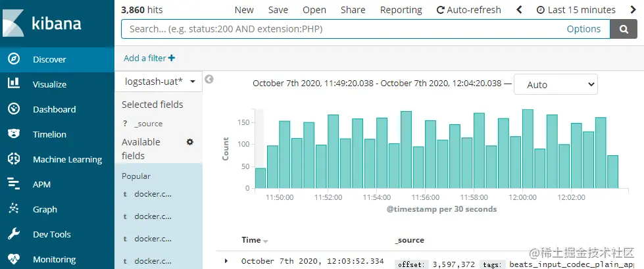The height and width of the screenshot is (269, 644).
Task: Click the _source column header
Action: (409, 240)
